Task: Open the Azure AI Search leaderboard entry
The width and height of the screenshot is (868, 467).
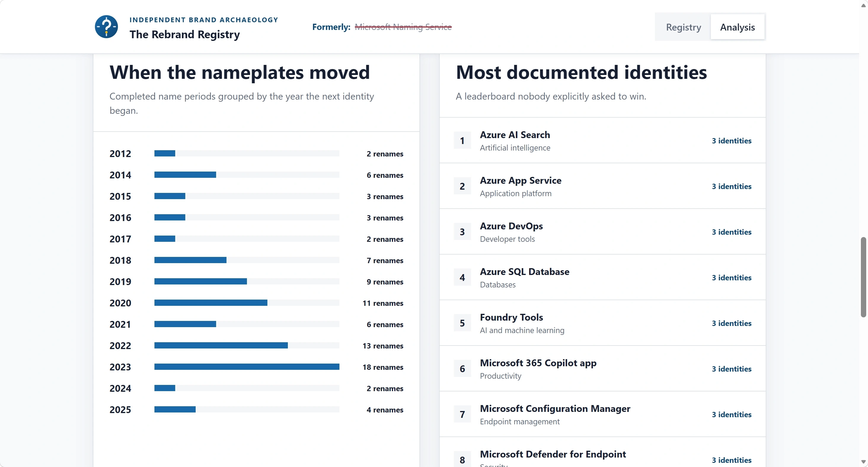Action: click(602, 140)
